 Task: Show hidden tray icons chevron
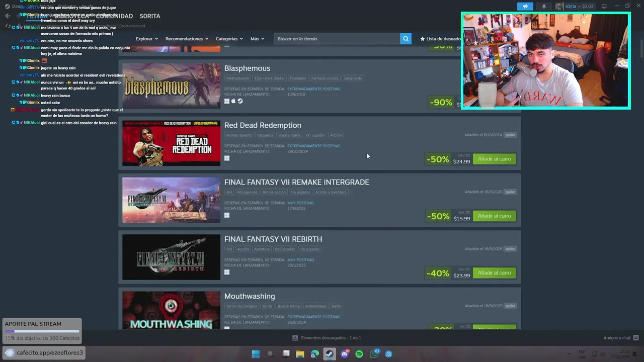pos(569,354)
